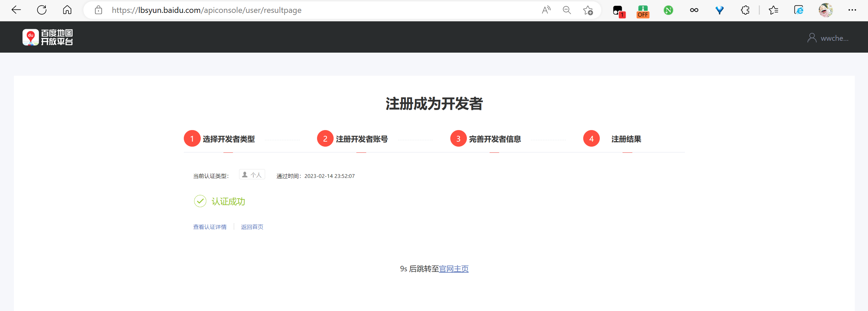This screenshot has height=311, width=868.
Task: Click the site security lock icon
Action: [x=98, y=10]
